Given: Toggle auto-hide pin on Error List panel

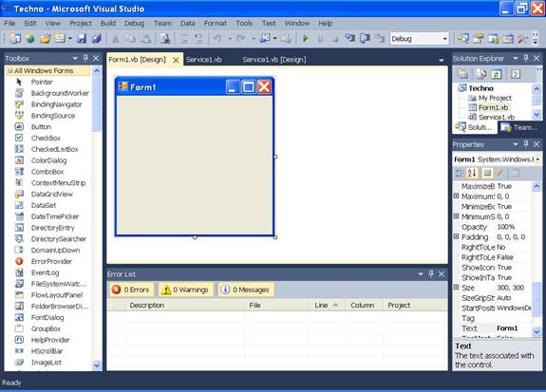Looking at the screenshot, I should tap(431, 274).
